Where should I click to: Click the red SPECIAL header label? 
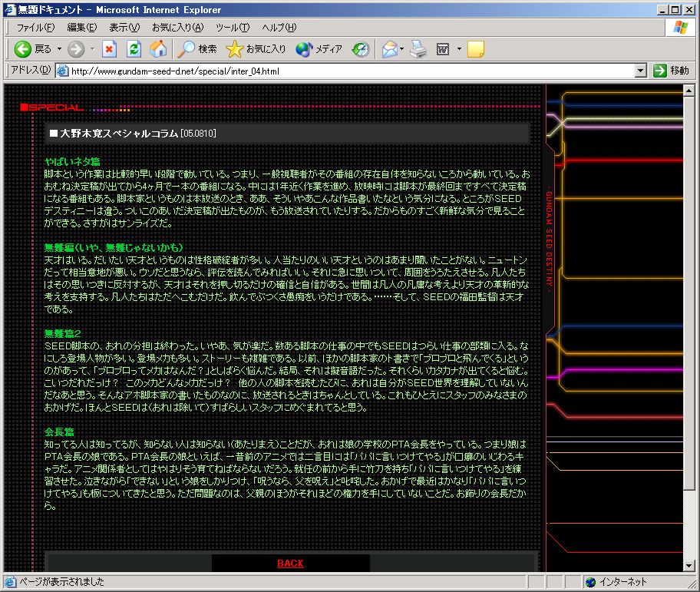point(53,107)
